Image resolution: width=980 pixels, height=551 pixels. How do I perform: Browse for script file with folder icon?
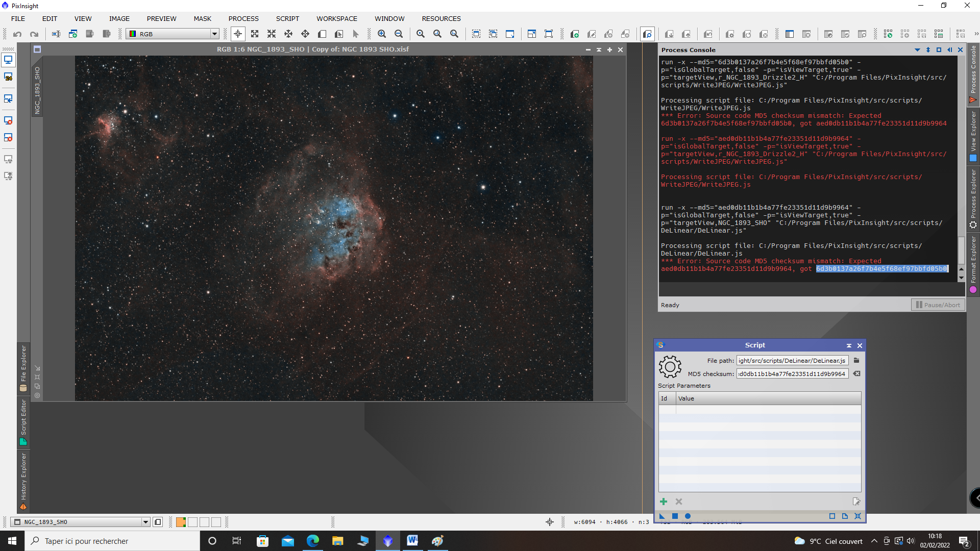(x=856, y=360)
